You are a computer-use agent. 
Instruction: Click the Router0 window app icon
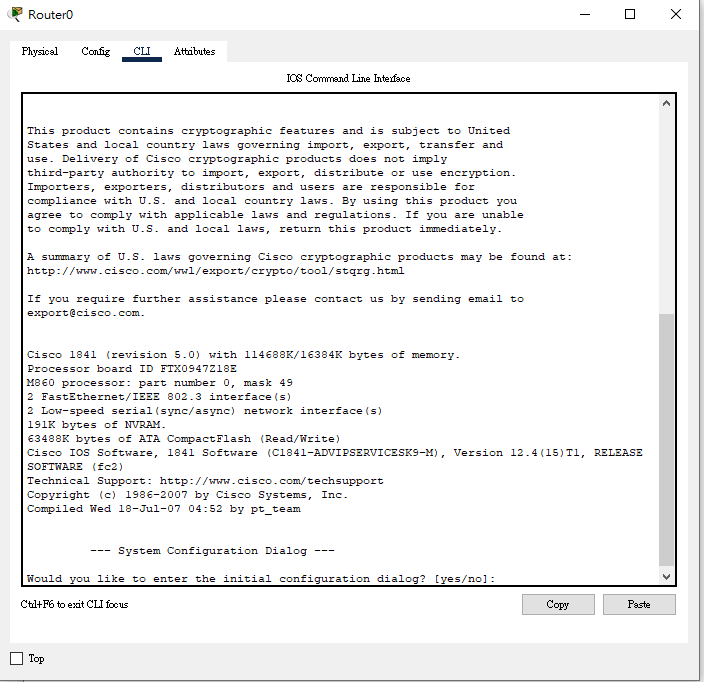click(15, 14)
